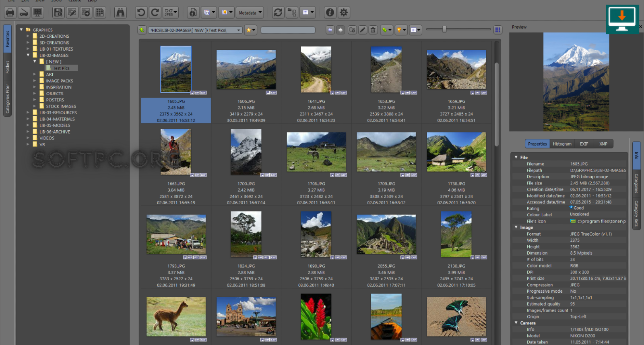Screen dimensions: 644x345
Task: Rotate image counter-clockwise
Action: click(x=141, y=12)
